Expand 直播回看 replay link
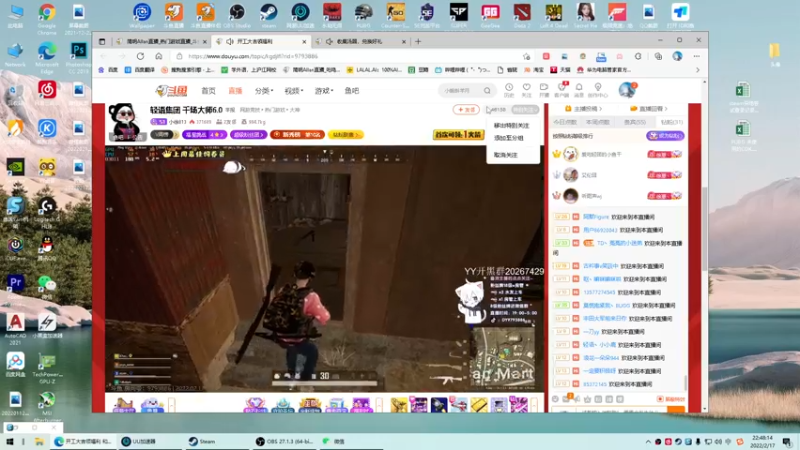Image resolution: width=800 pixels, height=450 pixels. (x=649, y=109)
